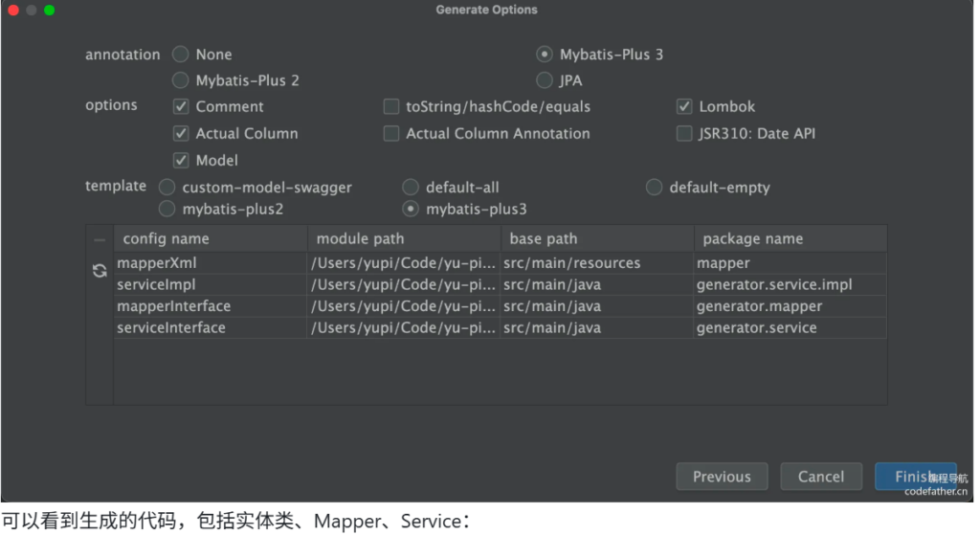This screenshot has height=535, width=980.
Task: Select the mapperXml row in config table
Action: coord(157,262)
